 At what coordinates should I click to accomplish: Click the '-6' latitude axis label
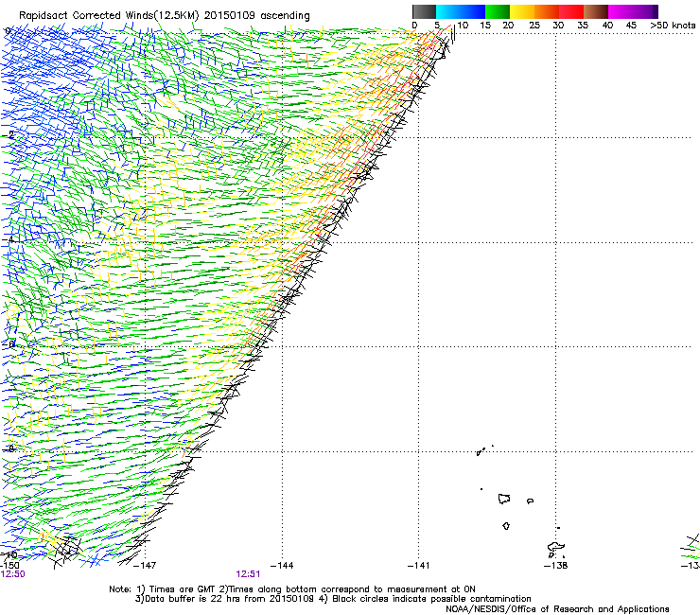(x=9, y=344)
